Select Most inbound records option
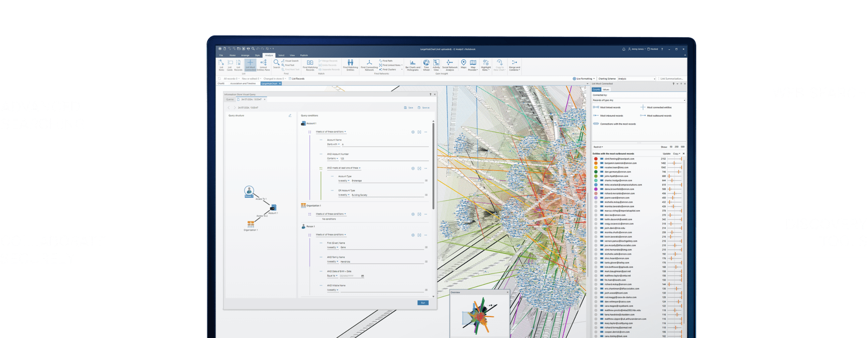The height and width of the screenshot is (338, 868). click(608, 115)
